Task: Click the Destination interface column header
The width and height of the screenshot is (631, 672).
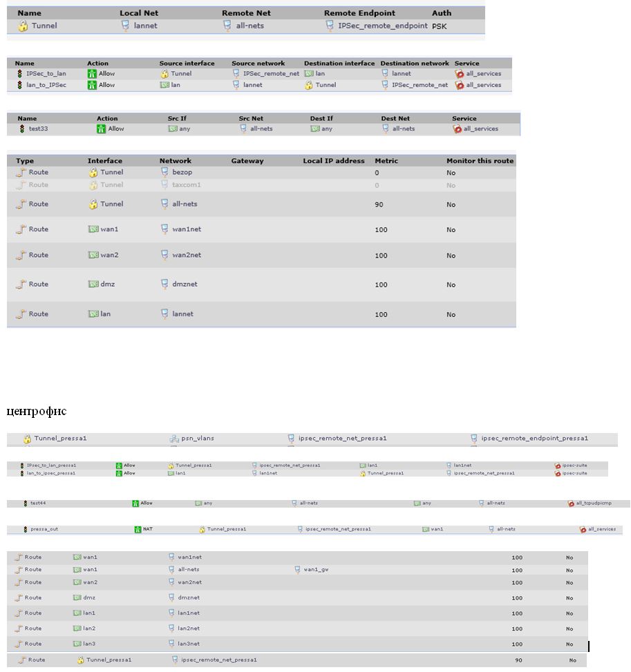Action: click(339, 63)
